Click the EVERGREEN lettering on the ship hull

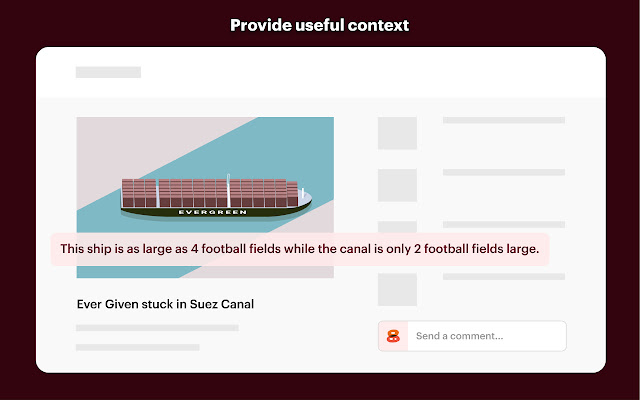point(213,212)
